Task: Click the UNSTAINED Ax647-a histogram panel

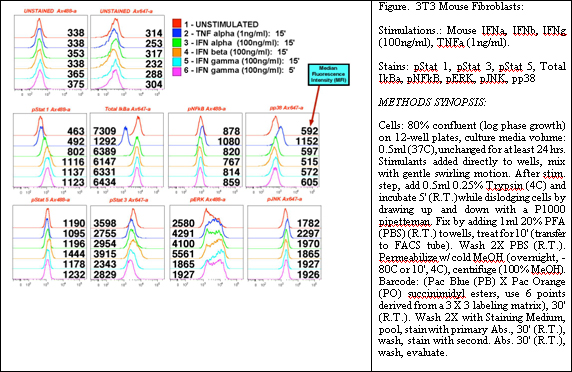Action: click(127, 53)
